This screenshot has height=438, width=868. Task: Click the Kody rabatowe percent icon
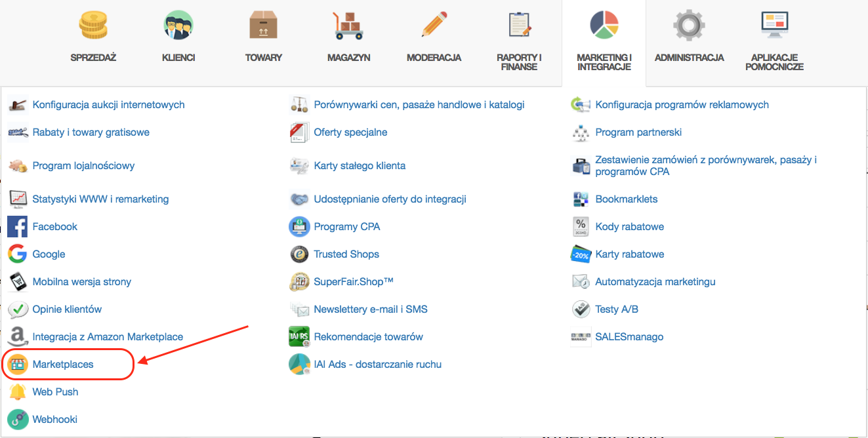(581, 227)
